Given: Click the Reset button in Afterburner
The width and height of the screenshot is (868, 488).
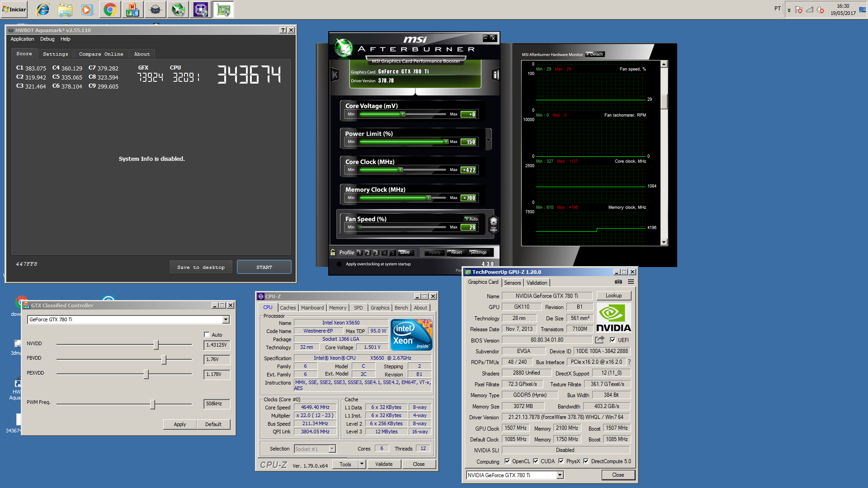Looking at the screenshot, I should [x=456, y=252].
